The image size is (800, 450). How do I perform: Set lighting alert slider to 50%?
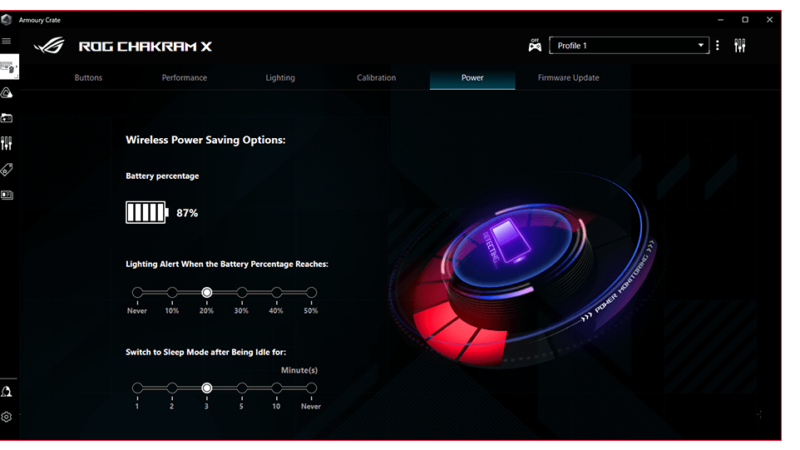pyautogui.click(x=311, y=293)
